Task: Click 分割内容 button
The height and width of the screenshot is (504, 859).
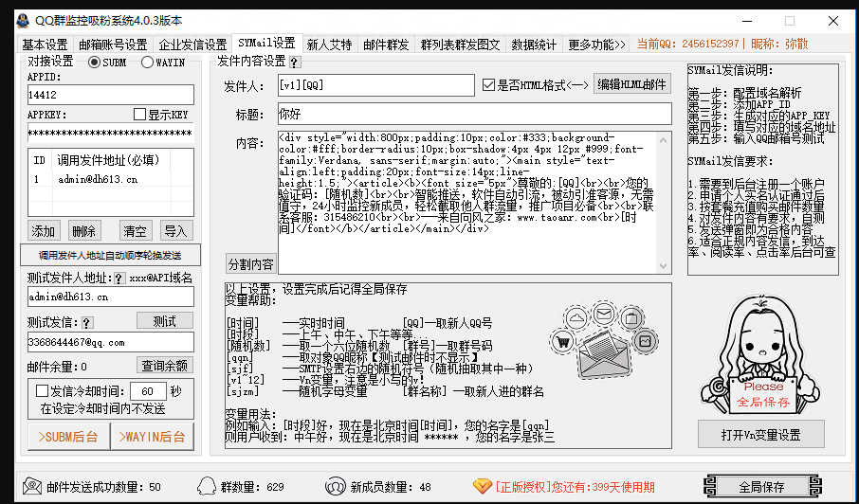Action: 251,264
